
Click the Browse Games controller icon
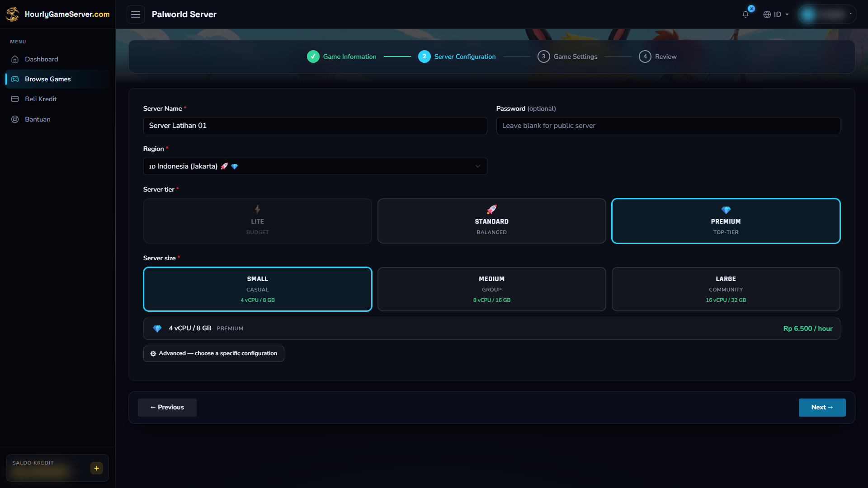(x=15, y=79)
